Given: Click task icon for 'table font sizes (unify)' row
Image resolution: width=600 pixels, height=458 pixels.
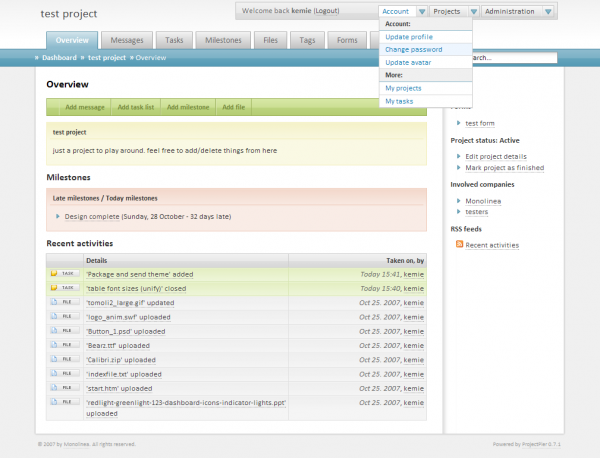Looking at the screenshot, I should (x=65, y=287).
